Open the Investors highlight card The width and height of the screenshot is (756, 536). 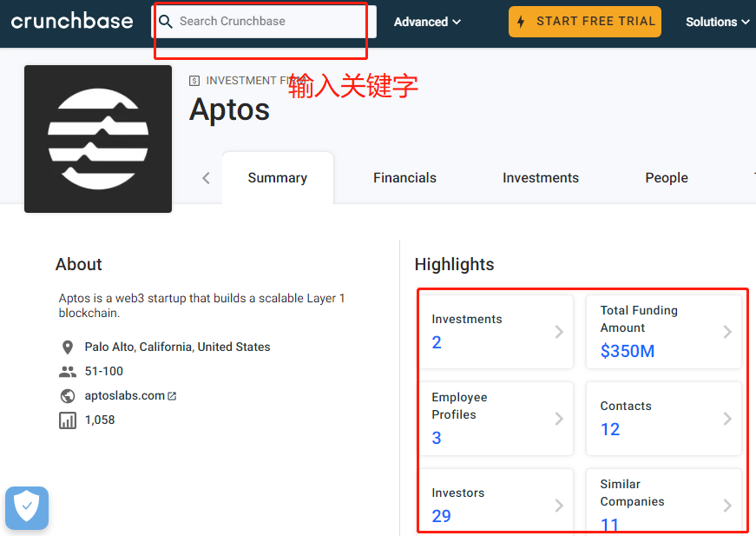pyautogui.click(x=496, y=502)
